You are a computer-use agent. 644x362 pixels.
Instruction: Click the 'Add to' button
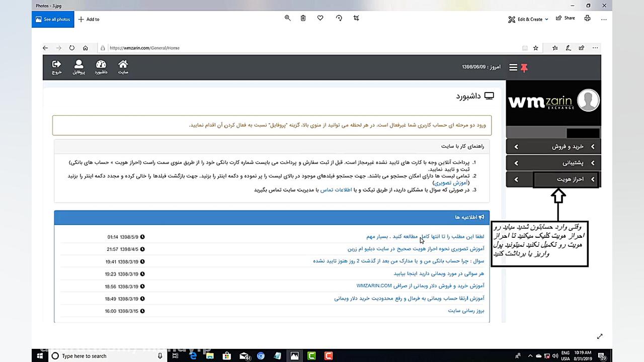(x=89, y=19)
